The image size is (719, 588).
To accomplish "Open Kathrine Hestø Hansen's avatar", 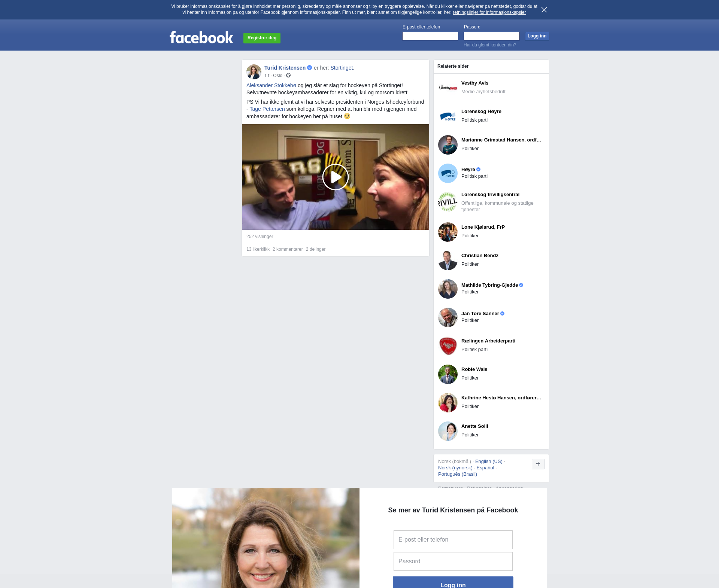I will click(x=448, y=403).
